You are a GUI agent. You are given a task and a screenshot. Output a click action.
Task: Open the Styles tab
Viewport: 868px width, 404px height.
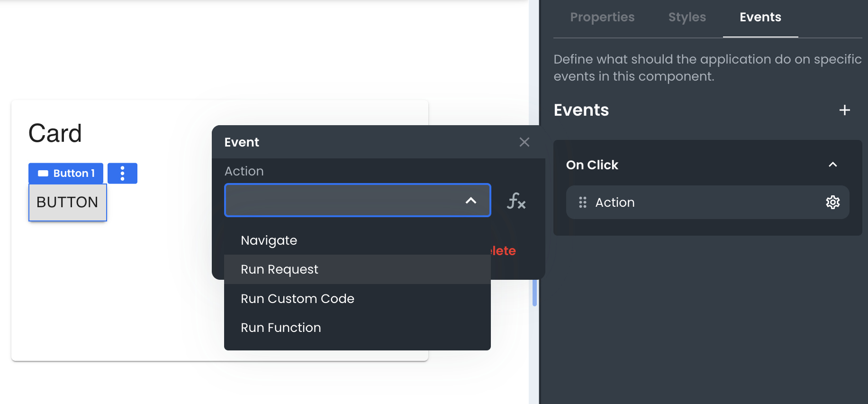pyautogui.click(x=687, y=18)
